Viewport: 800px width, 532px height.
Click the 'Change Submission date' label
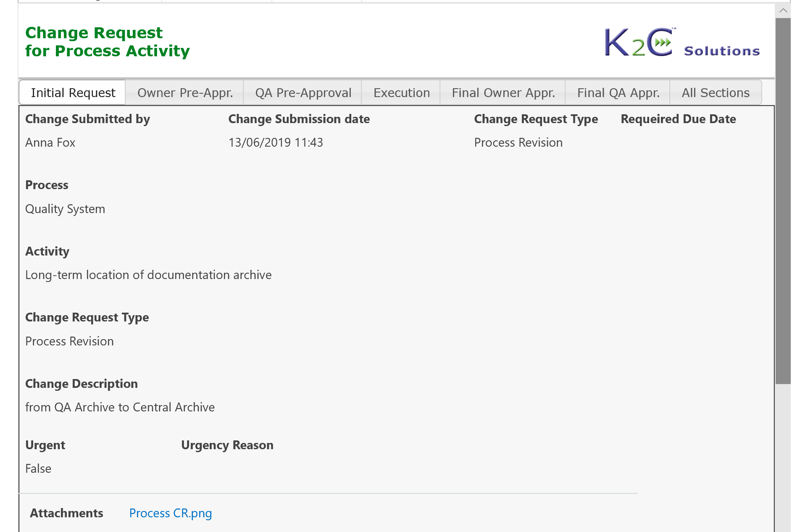[x=299, y=119]
